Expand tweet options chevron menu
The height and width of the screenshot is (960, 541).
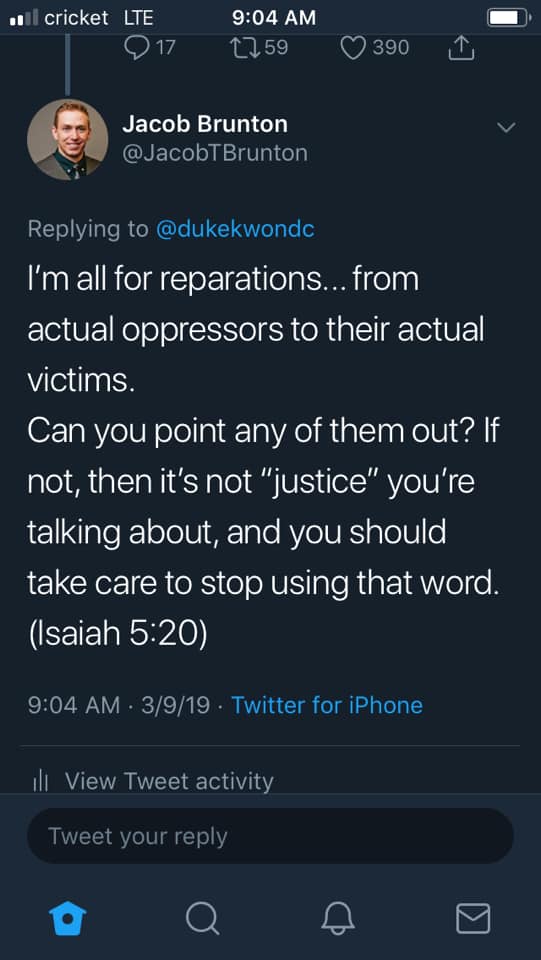506,127
